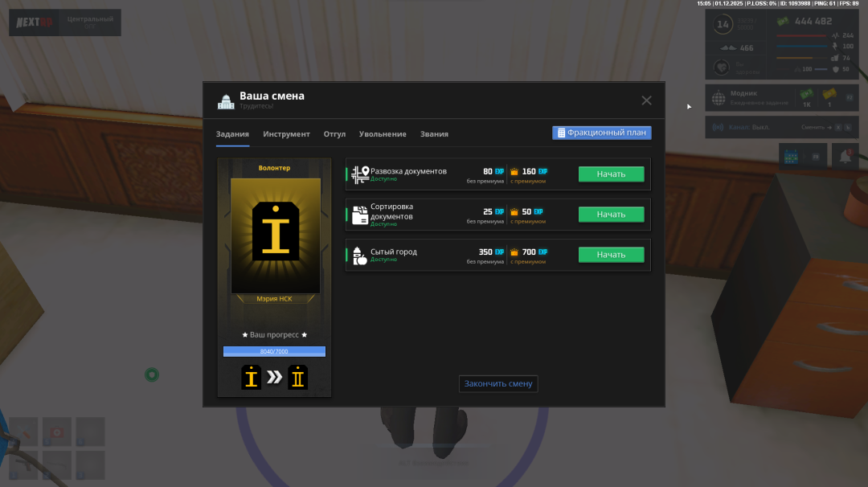The width and height of the screenshot is (868, 487).
Task: Go to the Увольнение tab
Action: pos(383,134)
